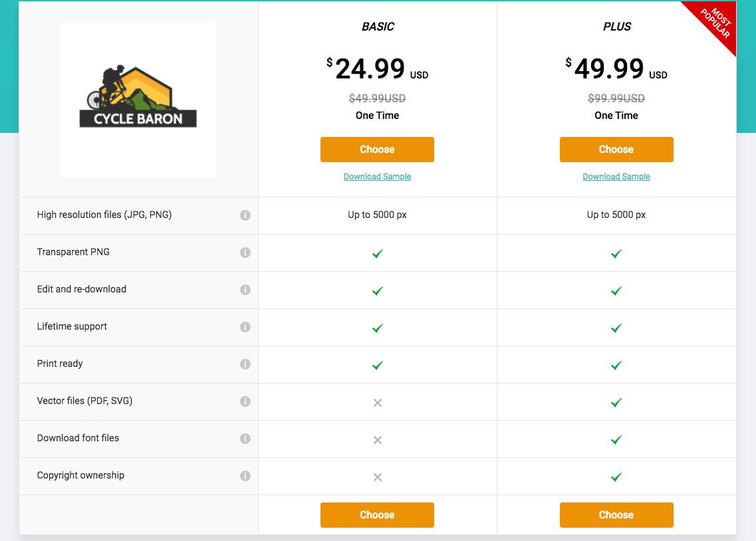Open Download Sample link for Plus plan
This screenshot has height=541, width=756.
(x=616, y=177)
